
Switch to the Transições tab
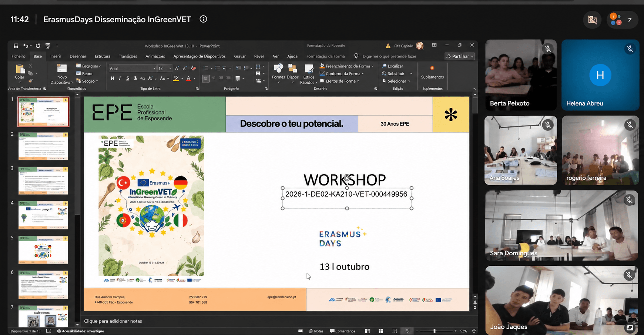click(x=128, y=56)
